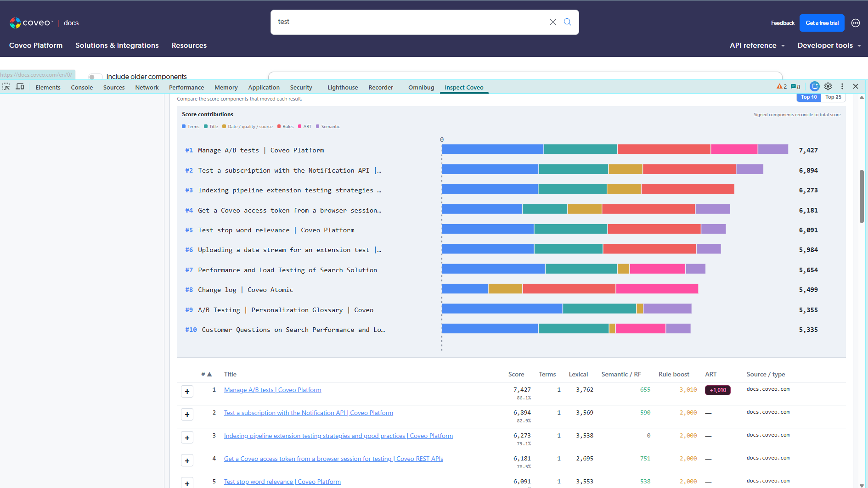Image resolution: width=868 pixels, height=488 pixels.
Task: Open Get a Coveo access token link
Action: click(333, 459)
